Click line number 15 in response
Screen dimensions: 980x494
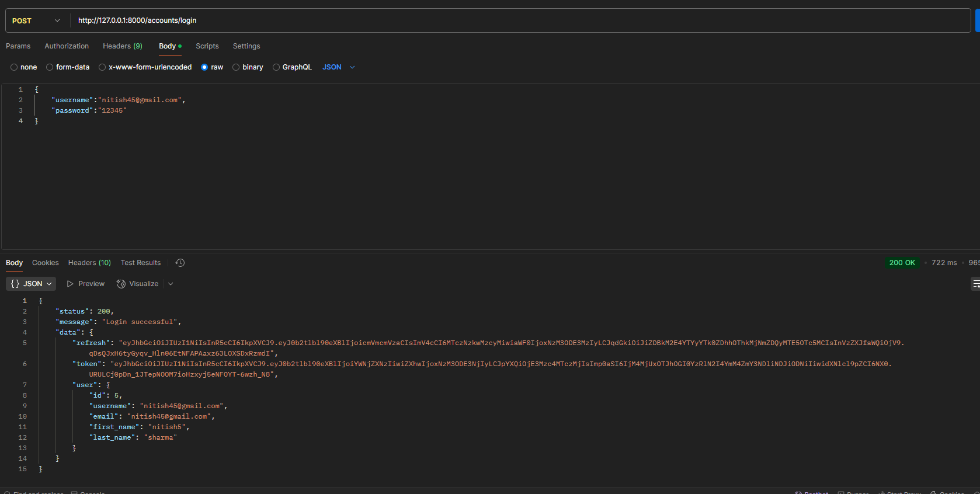(22, 469)
